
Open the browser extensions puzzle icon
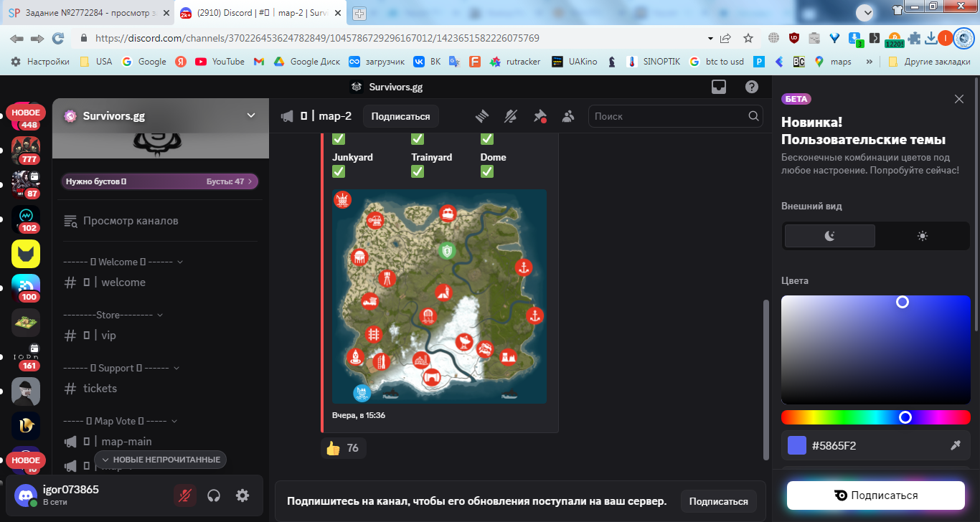[x=914, y=38]
